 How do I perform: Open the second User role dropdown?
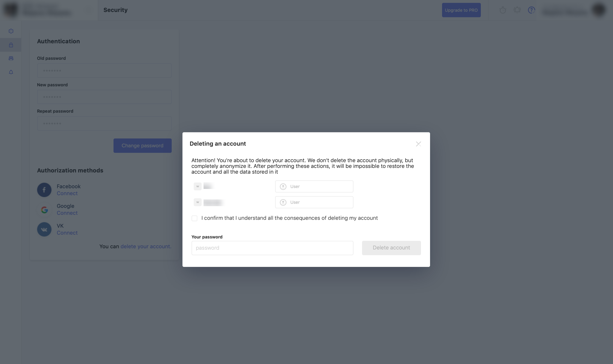[x=314, y=202]
